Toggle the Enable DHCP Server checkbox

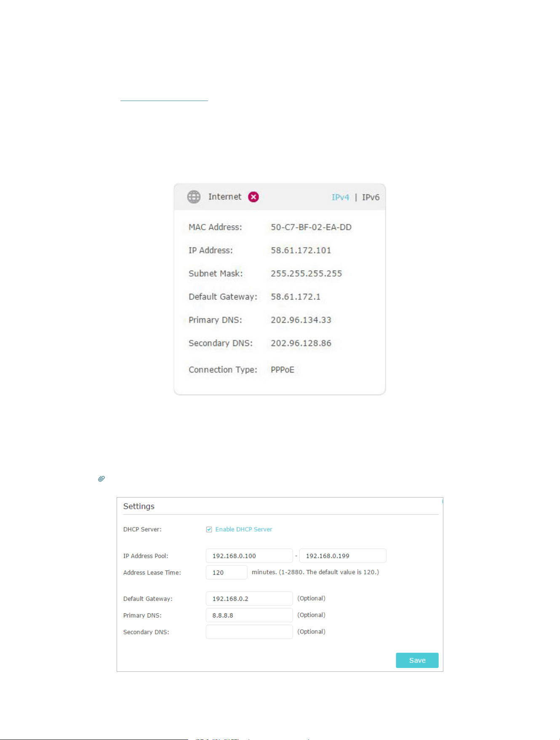point(209,530)
